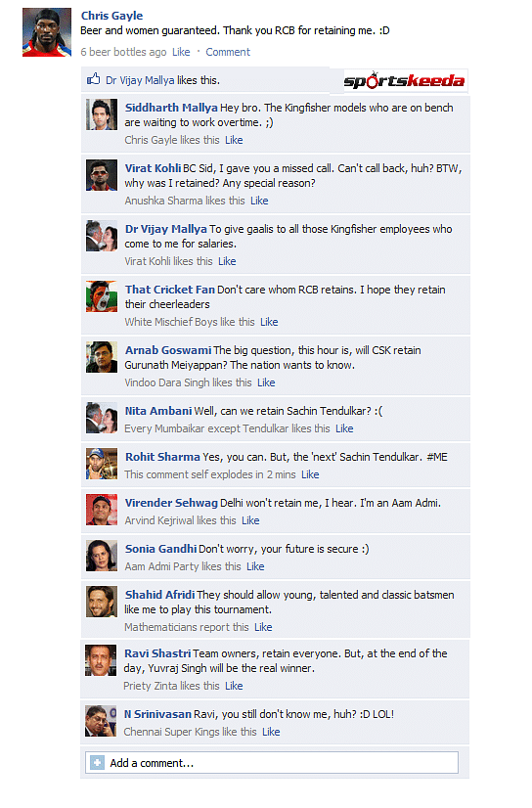
Task: Open the Chris Gayle profile name link
Action: (x=111, y=16)
